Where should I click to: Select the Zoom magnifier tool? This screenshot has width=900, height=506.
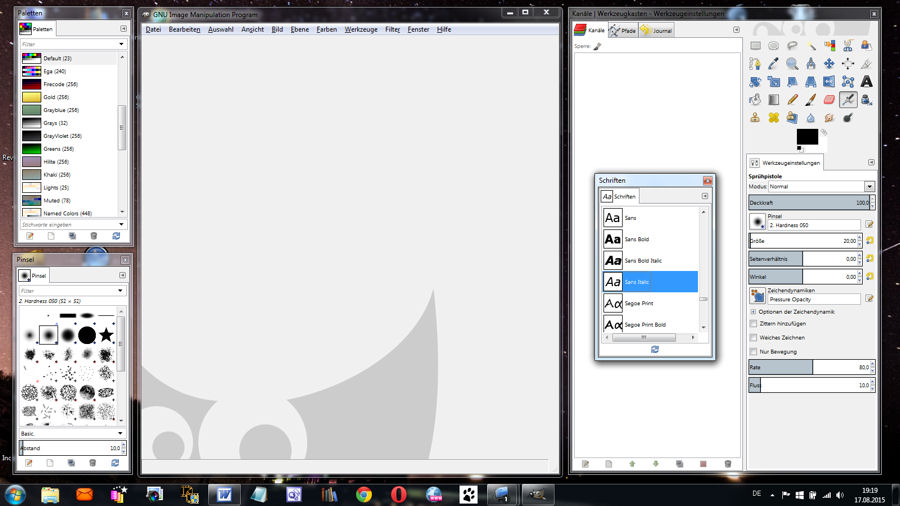click(792, 64)
